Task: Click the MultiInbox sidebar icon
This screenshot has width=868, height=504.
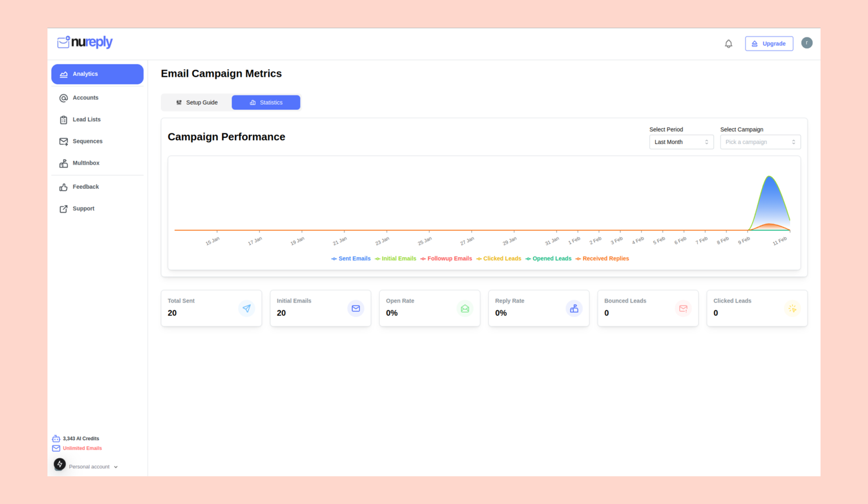Action: pyautogui.click(x=63, y=163)
